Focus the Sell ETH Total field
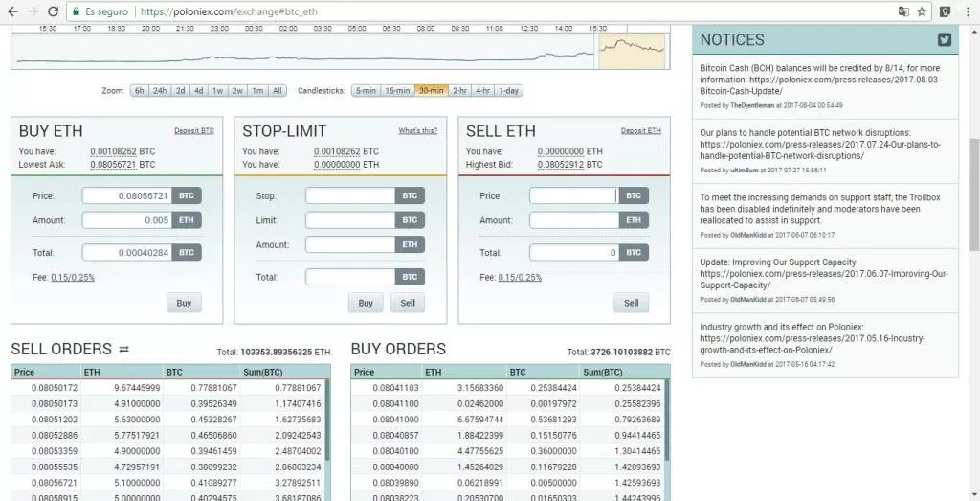Screen dimensions: 980x501 coord(574,253)
